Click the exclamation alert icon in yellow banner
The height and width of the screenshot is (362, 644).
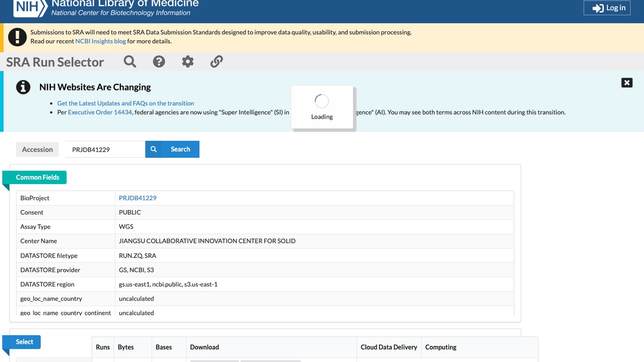(18, 37)
